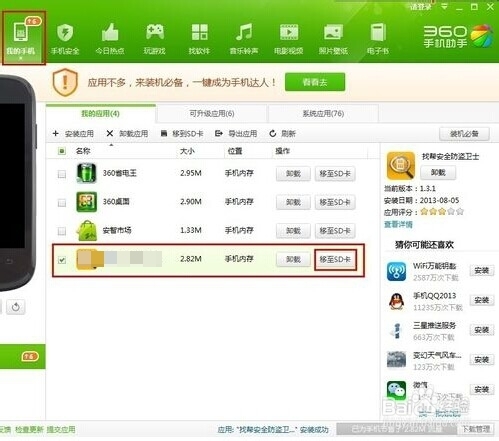Toggle the select-all checkbox in header
This screenshot has width=499, height=441.
pyautogui.click(x=62, y=151)
